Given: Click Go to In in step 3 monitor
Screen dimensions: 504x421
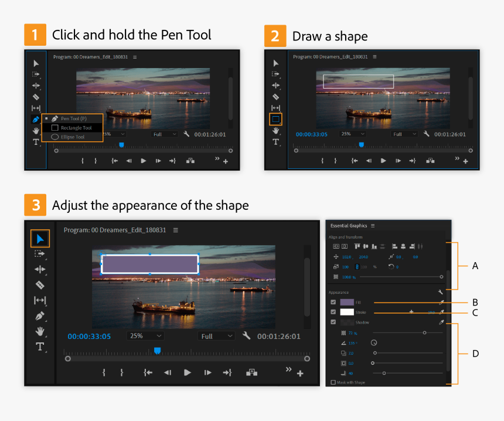Looking at the screenshot, I should [148, 372].
